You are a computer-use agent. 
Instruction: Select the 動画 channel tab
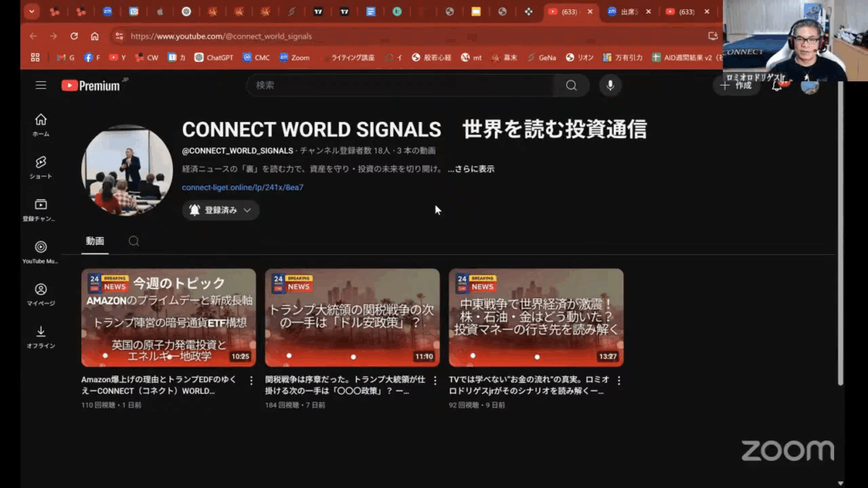tap(95, 241)
